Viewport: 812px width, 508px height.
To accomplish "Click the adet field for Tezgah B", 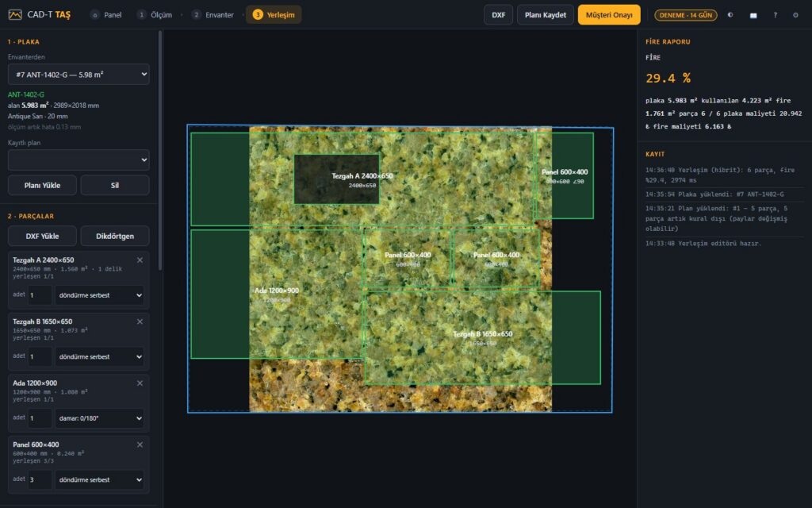I will (40, 356).
